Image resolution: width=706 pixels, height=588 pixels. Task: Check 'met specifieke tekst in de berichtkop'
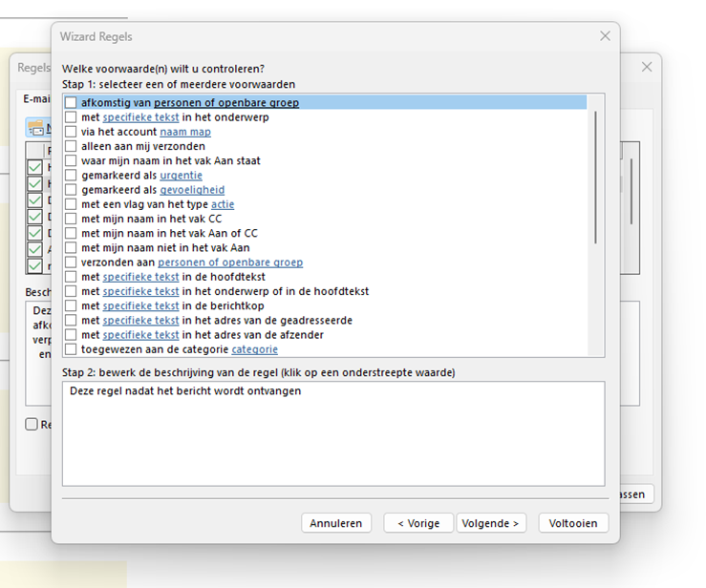pyautogui.click(x=71, y=305)
